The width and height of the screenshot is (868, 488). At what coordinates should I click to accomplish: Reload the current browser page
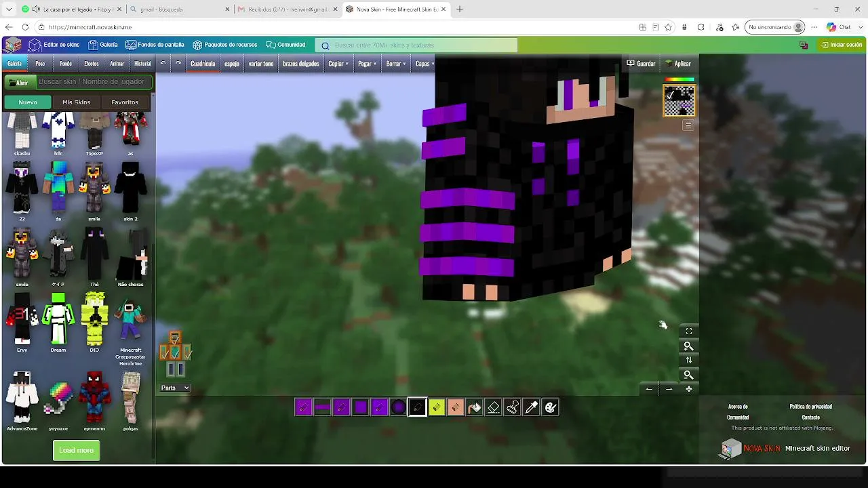click(25, 27)
